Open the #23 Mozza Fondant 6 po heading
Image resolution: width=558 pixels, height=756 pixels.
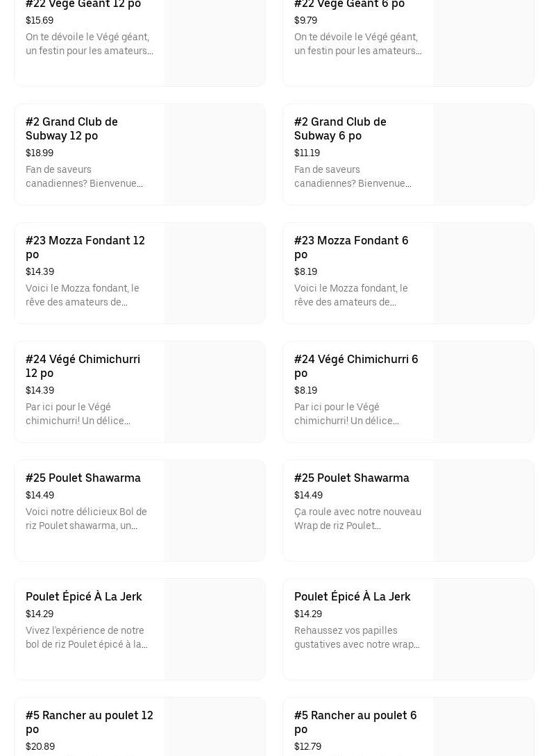pyautogui.click(x=351, y=247)
